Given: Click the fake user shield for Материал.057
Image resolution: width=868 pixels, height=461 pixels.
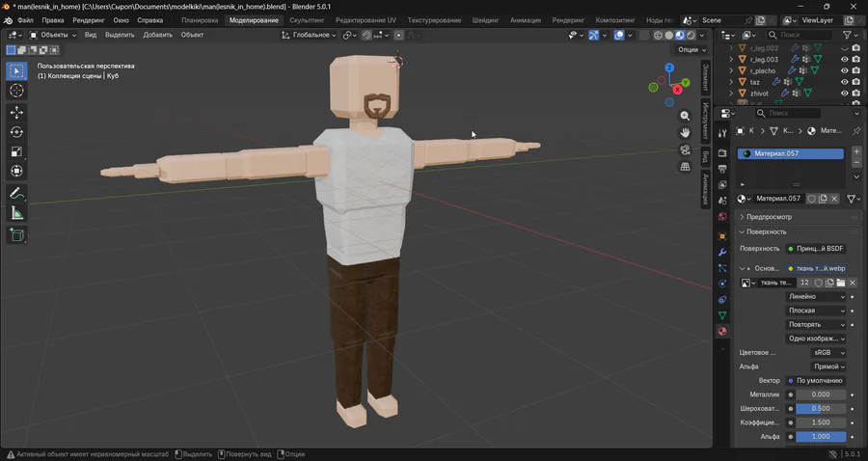Looking at the screenshot, I should click(x=811, y=199).
